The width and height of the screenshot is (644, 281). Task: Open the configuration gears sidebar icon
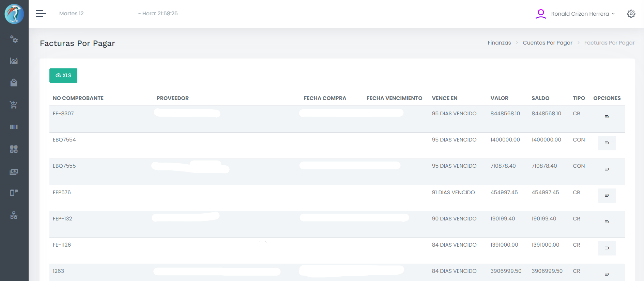14,39
